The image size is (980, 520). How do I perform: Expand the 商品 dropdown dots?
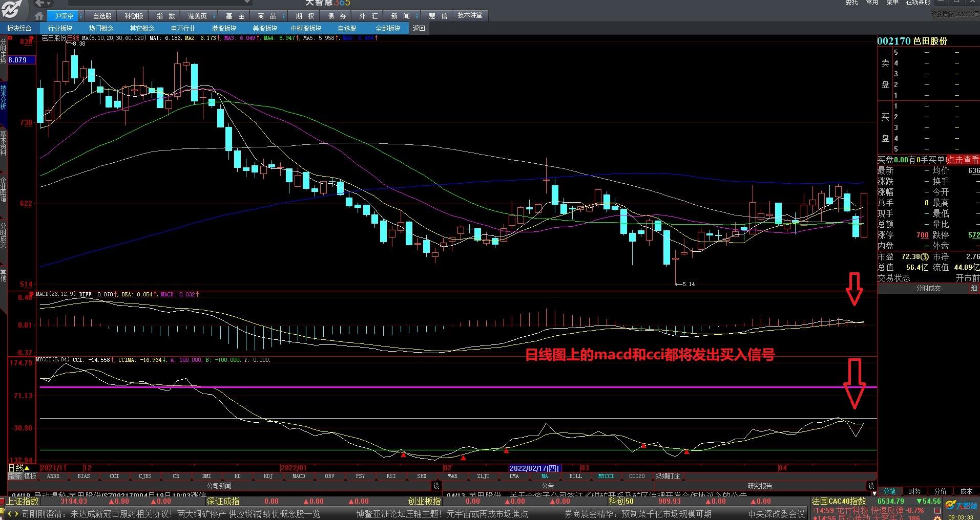285,16
